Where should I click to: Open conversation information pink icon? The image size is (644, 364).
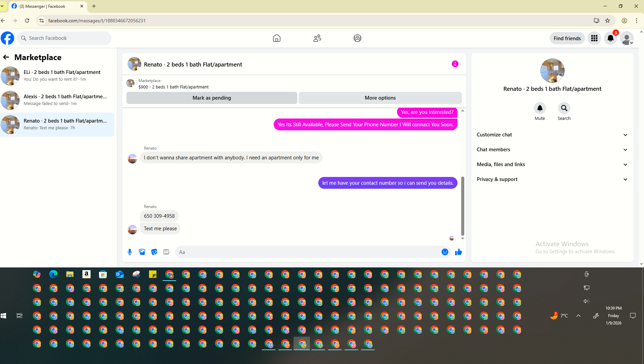(x=455, y=64)
